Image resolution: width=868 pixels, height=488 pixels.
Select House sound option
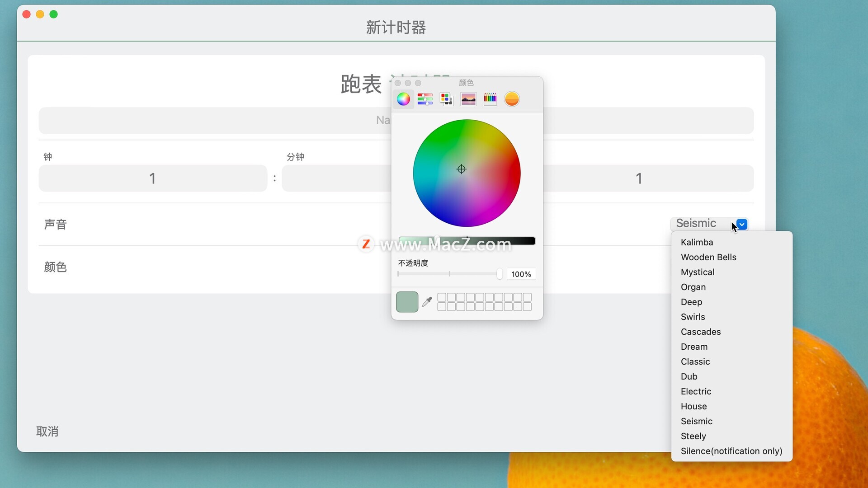tap(732, 406)
